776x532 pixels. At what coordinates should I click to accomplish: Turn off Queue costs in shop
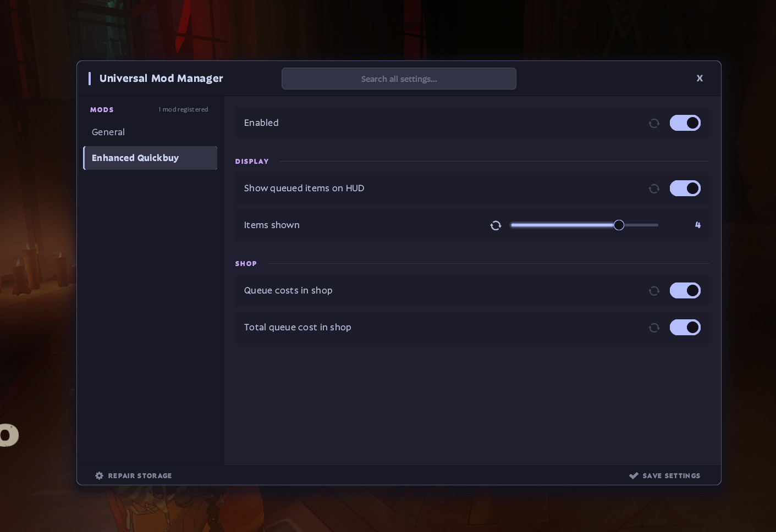coord(685,290)
